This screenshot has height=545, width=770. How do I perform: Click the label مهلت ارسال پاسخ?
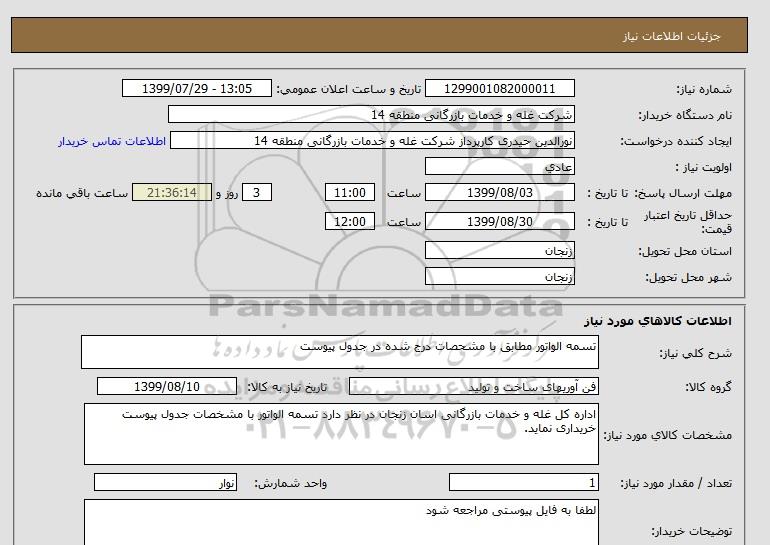click(x=683, y=193)
